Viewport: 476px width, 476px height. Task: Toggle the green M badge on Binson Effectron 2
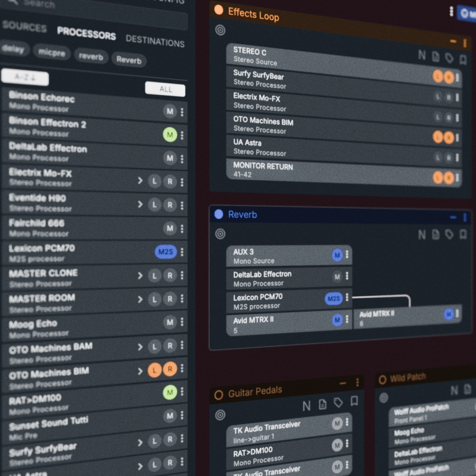tap(170, 135)
